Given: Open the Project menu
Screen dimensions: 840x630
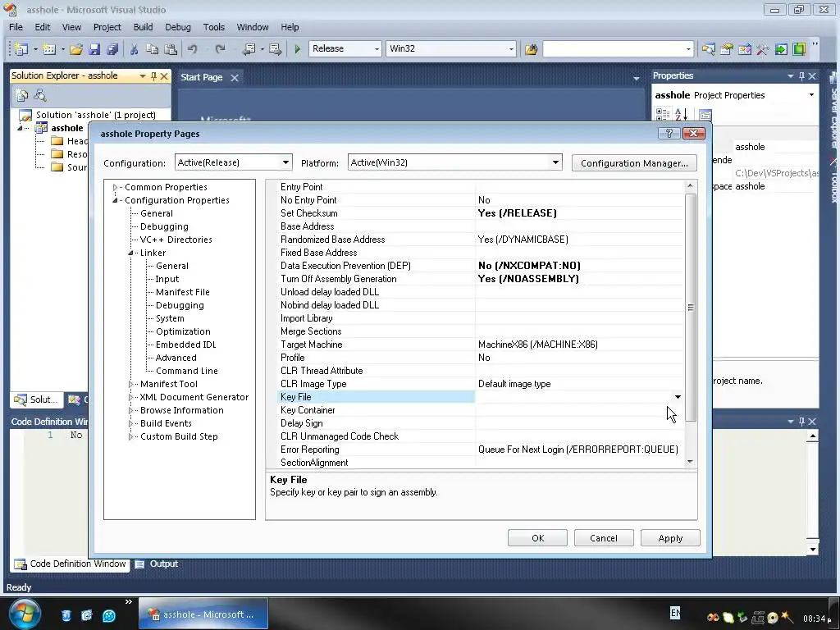Looking at the screenshot, I should (107, 27).
